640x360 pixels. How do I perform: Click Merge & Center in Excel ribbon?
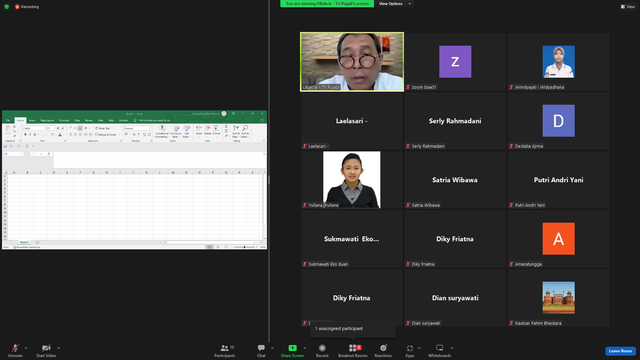coord(107,135)
